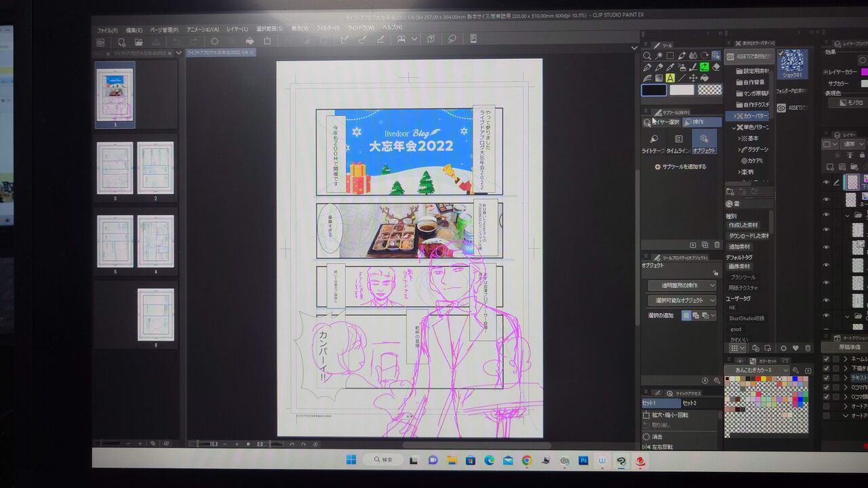
Task: Click the モノクロ expression color button
Action: (848, 103)
